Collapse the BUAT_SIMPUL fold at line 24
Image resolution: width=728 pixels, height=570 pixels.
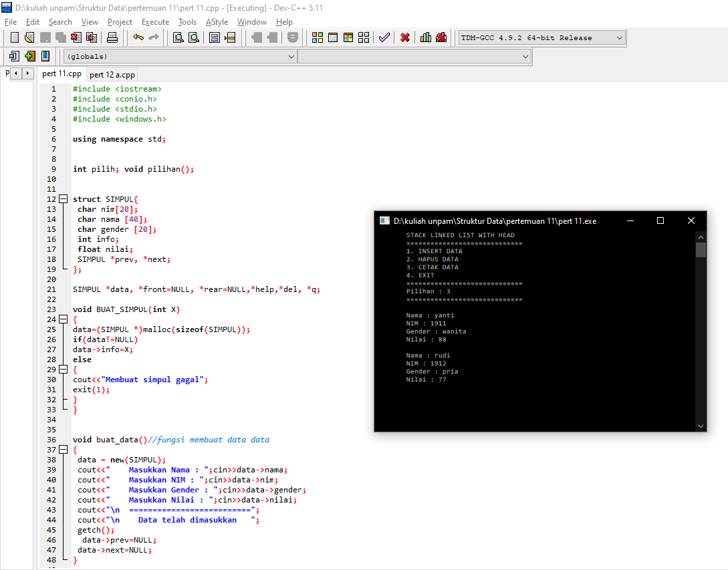tap(63, 319)
